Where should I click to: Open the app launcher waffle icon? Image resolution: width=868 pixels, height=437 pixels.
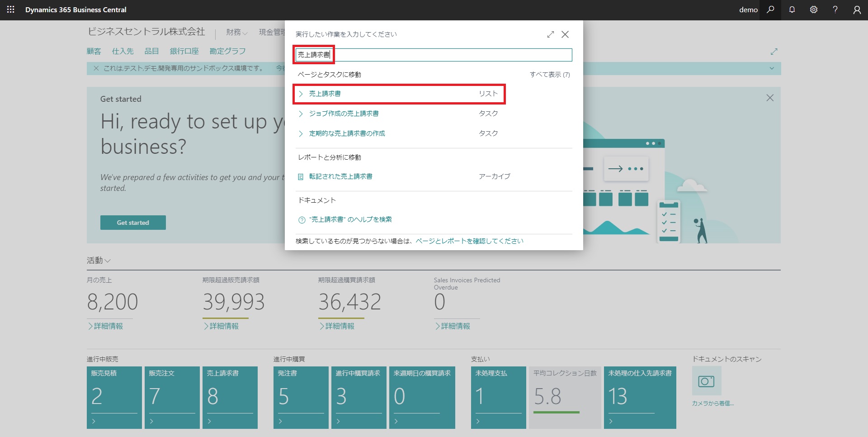pyautogui.click(x=11, y=9)
